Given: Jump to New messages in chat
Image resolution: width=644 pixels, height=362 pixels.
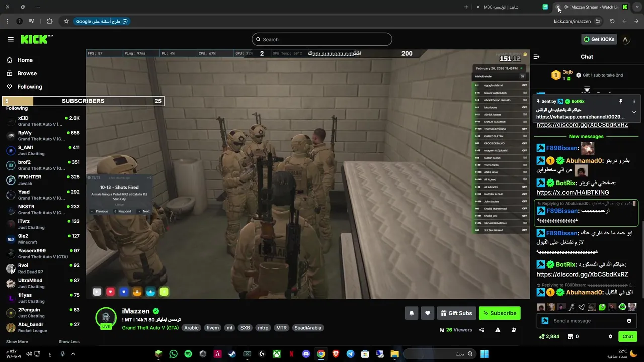Looking at the screenshot, I should tap(586, 136).
